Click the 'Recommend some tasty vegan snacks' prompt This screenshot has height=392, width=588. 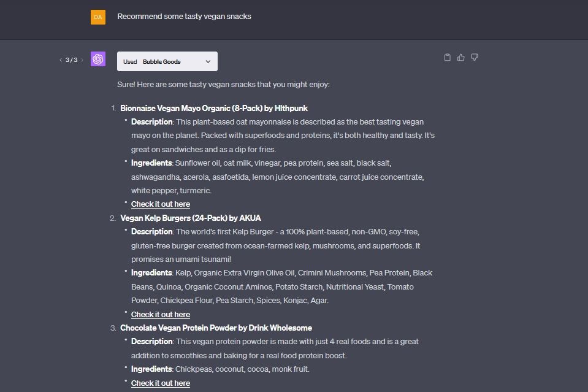(184, 17)
